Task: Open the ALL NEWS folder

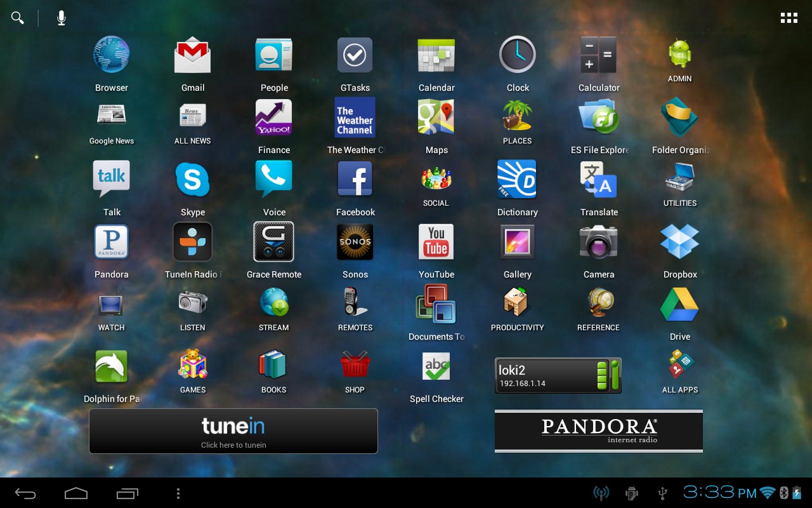Action: (x=193, y=116)
